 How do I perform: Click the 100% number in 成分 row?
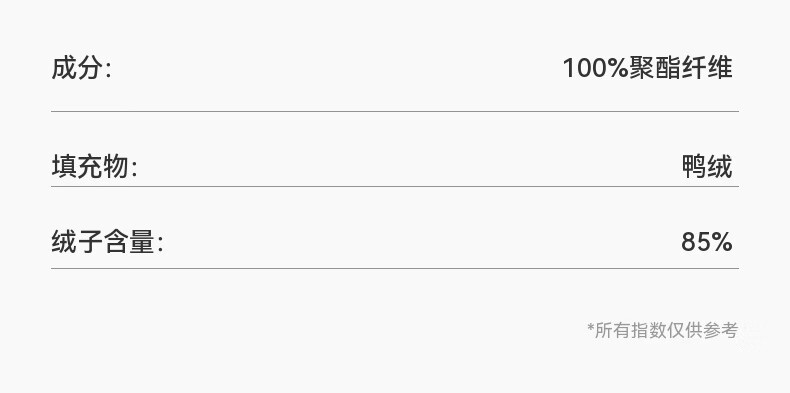(x=596, y=68)
